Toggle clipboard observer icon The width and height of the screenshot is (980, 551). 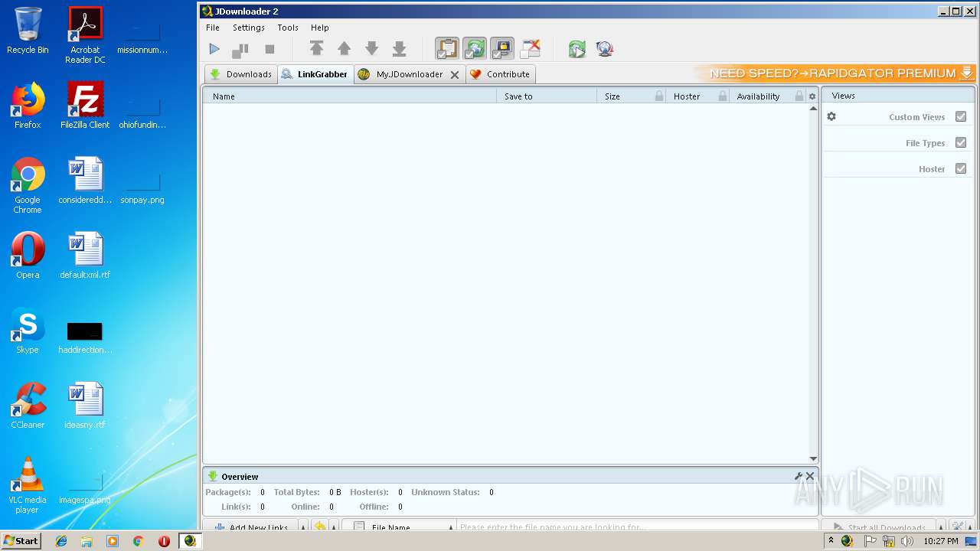pos(447,49)
